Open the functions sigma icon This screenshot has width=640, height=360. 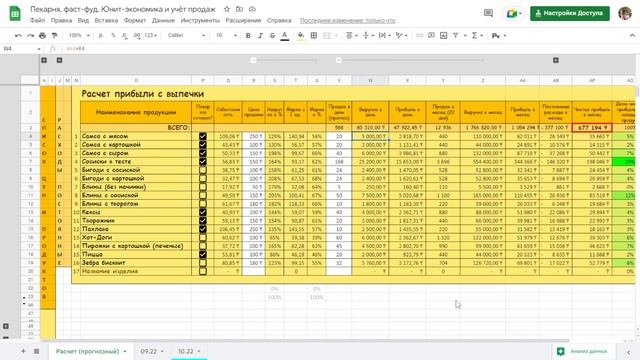click(474, 36)
